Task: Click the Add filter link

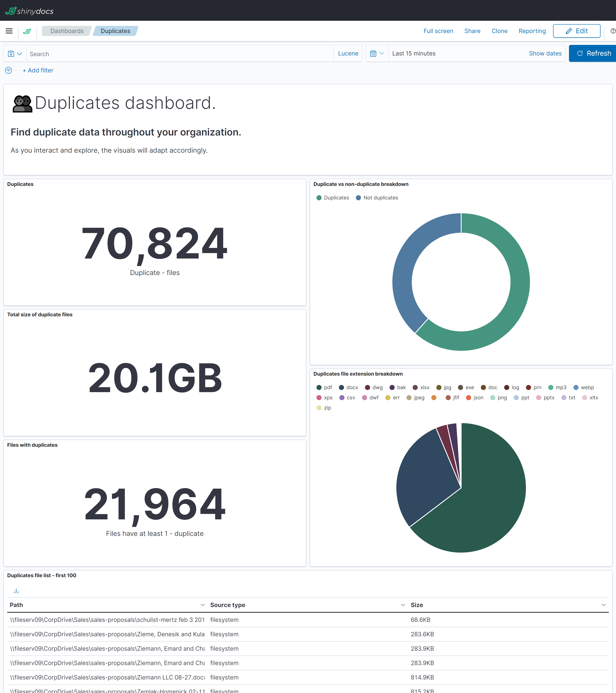Action: 38,70
